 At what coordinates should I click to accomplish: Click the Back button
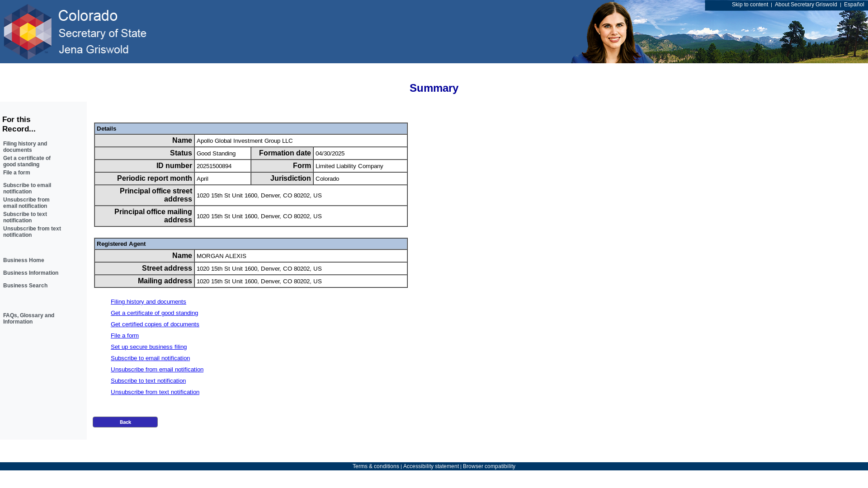125,422
